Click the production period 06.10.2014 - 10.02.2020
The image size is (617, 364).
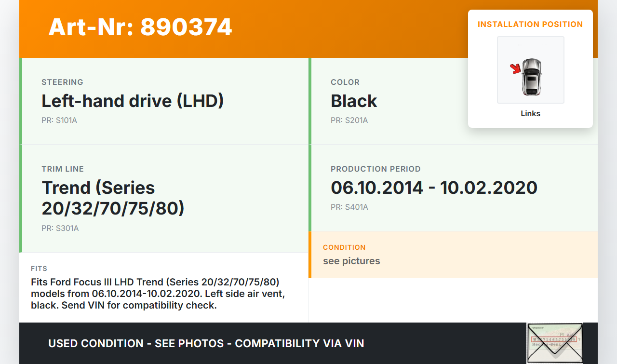click(434, 188)
